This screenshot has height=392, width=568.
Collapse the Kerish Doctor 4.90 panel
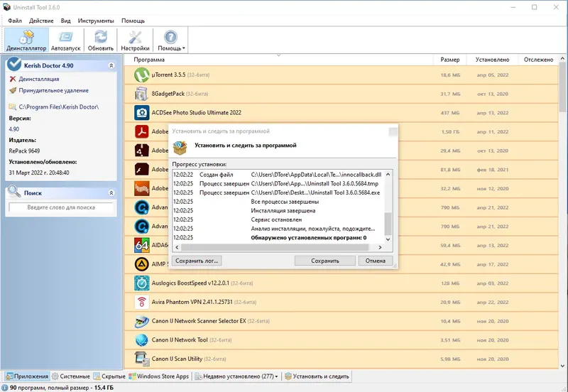[111, 65]
